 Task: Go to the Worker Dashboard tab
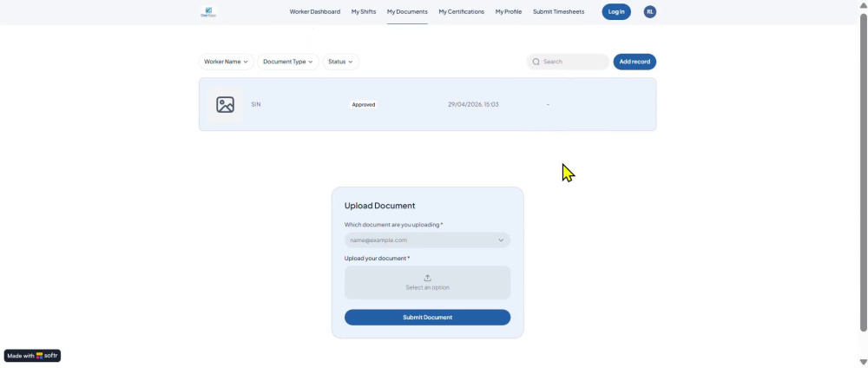[315, 11]
